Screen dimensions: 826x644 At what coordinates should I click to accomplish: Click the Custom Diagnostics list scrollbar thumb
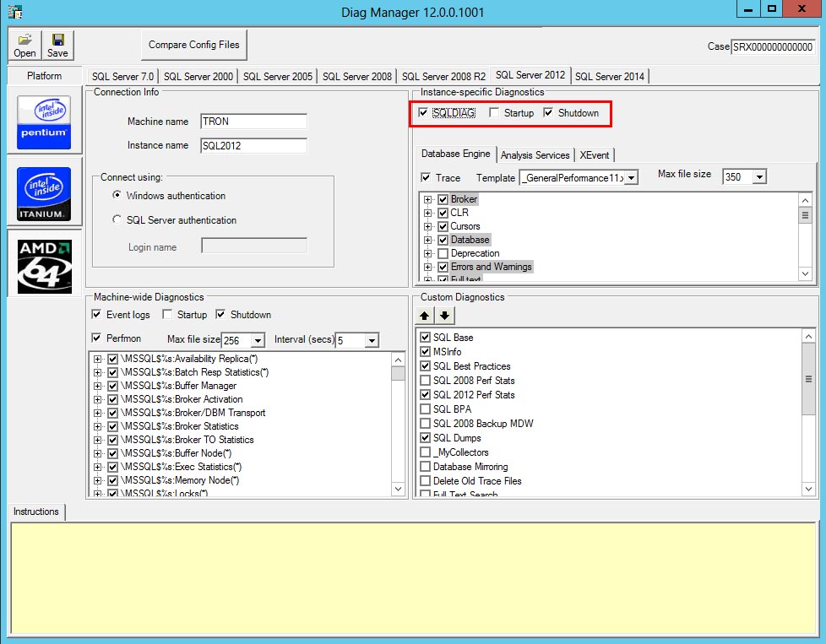pyautogui.click(x=808, y=379)
